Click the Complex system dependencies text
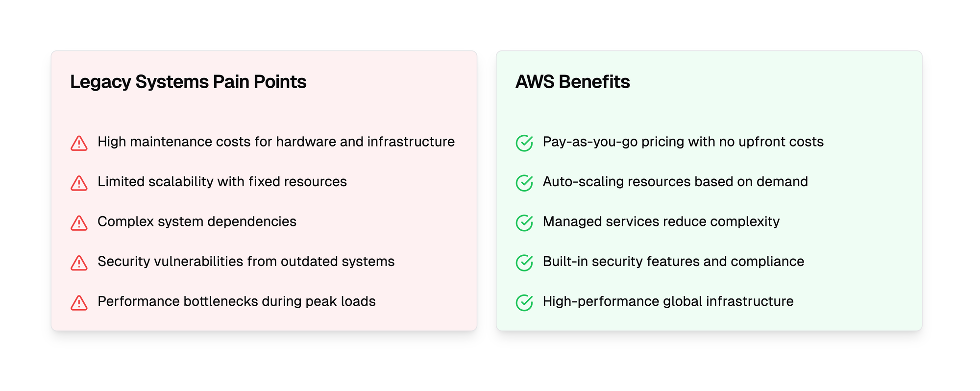The height and width of the screenshot is (391, 980). point(197,221)
